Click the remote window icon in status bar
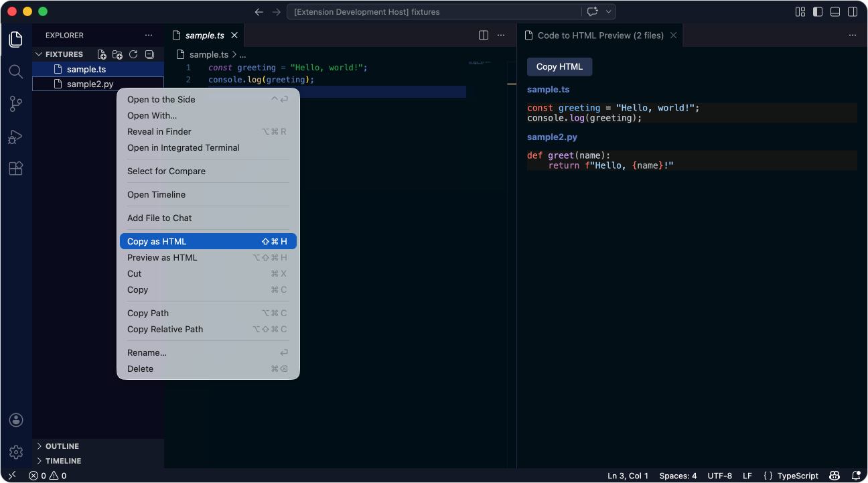 [12, 476]
